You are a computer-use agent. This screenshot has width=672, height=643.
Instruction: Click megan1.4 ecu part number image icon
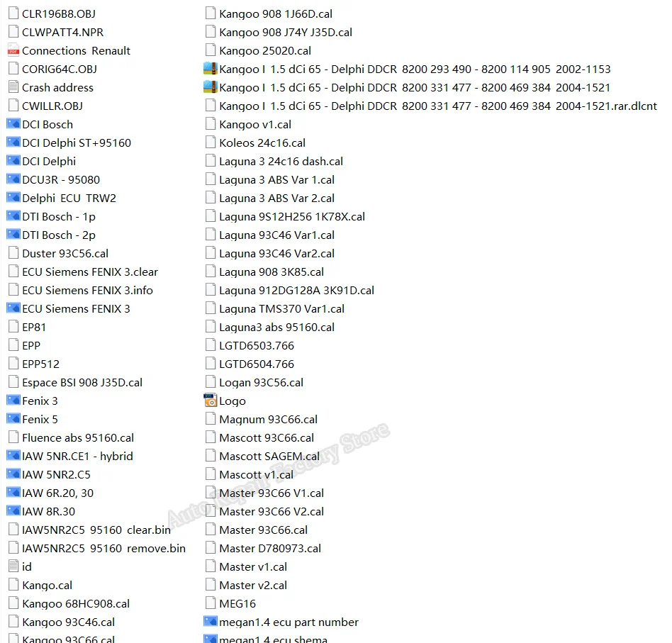211,622
